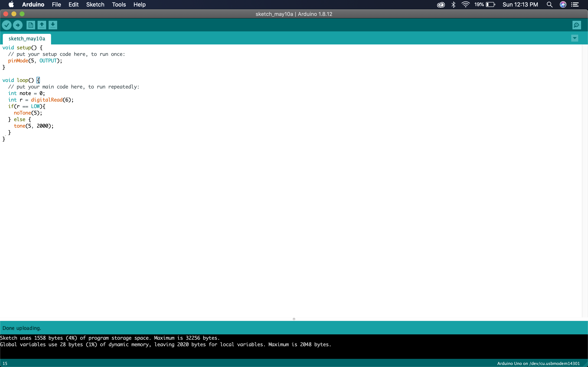Open the Tools menu
Image resolution: width=588 pixels, height=367 pixels.
click(x=119, y=4)
